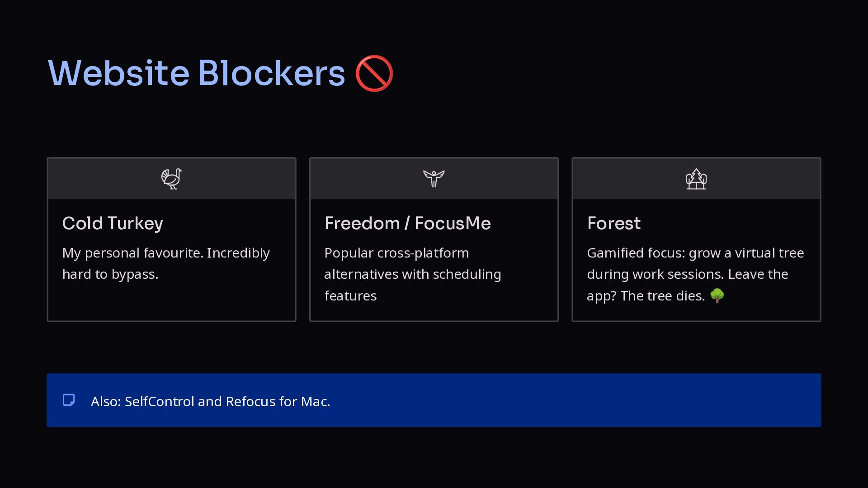Click 'Gamified focus' description text

click(x=695, y=274)
